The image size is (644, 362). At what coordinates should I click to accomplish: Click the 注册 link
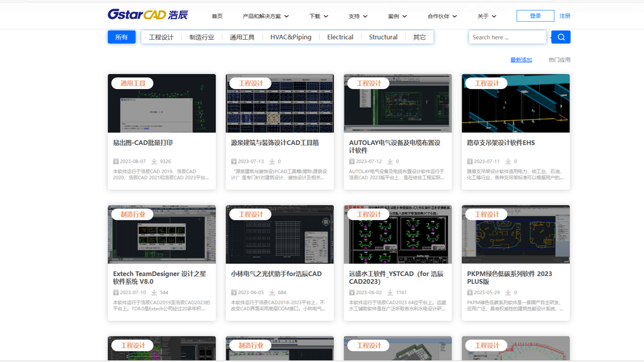click(x=565, y=16)
